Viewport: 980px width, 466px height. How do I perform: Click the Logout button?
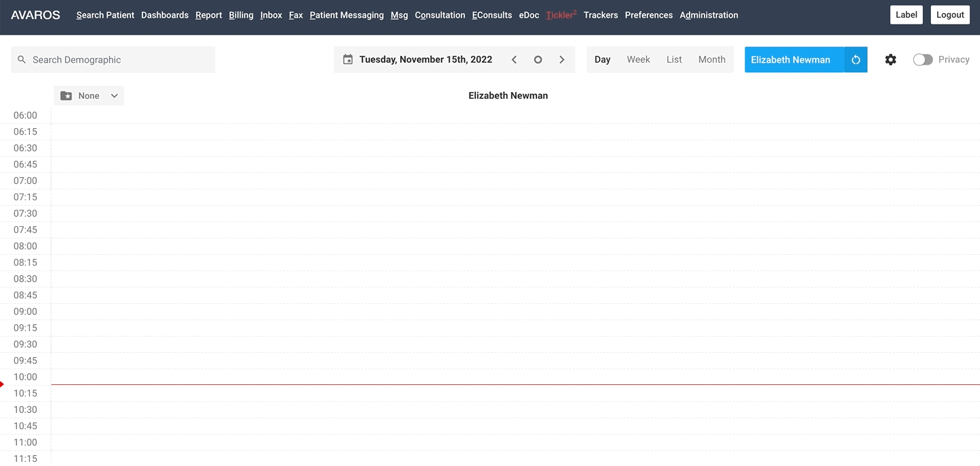click(x=949, y=14)
